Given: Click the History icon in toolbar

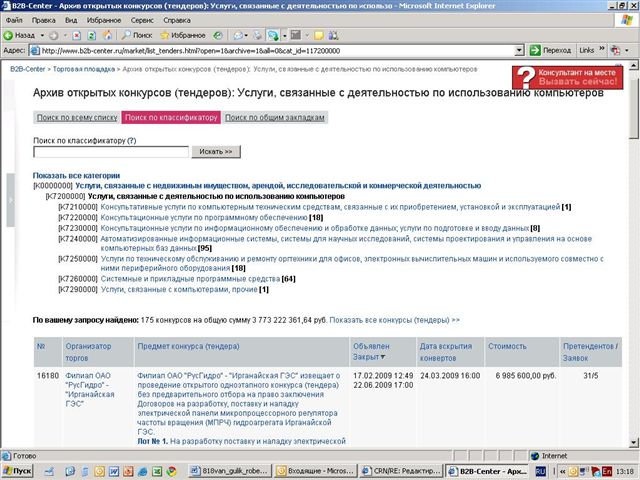Looking at the screenshot, I should pyautogui.click(x=218, y=36).
